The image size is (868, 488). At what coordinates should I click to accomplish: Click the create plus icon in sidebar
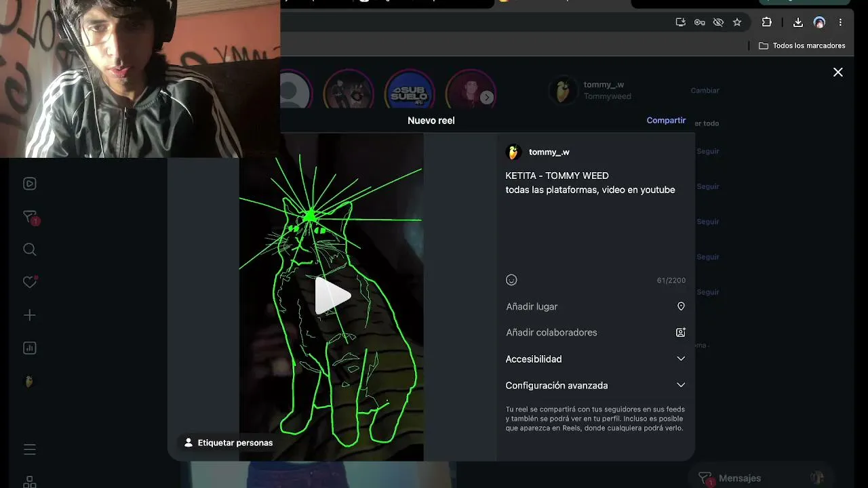pyautogui.click(x=30, y=315)
